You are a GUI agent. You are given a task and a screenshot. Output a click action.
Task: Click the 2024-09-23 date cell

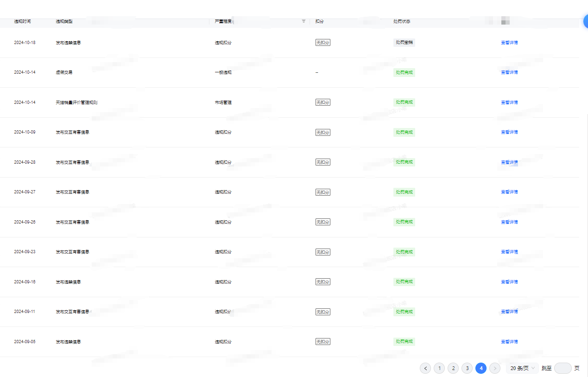pyautogui.click(x=25, y=252)
